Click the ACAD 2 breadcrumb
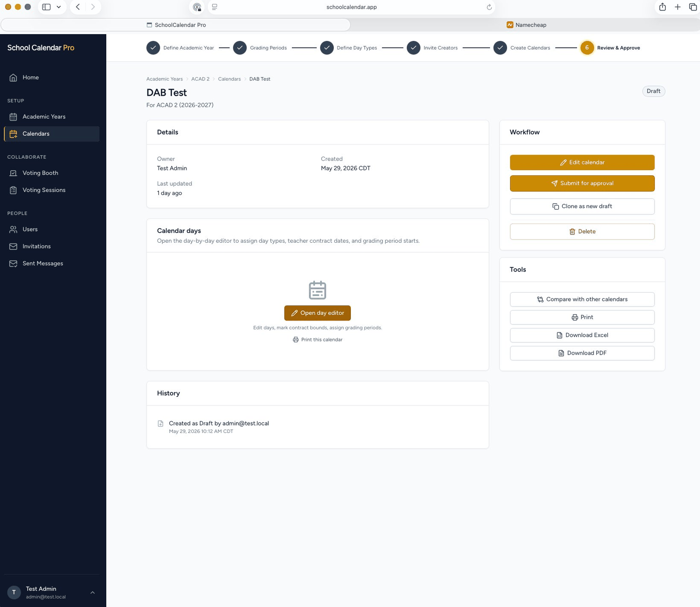This screenshot has height=607, width=700. click(200, 79)
